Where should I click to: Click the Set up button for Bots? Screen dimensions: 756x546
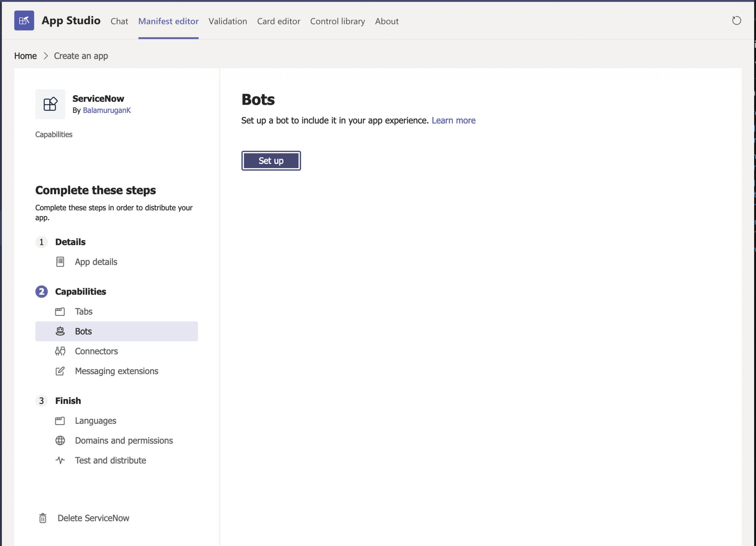(271, 160)
